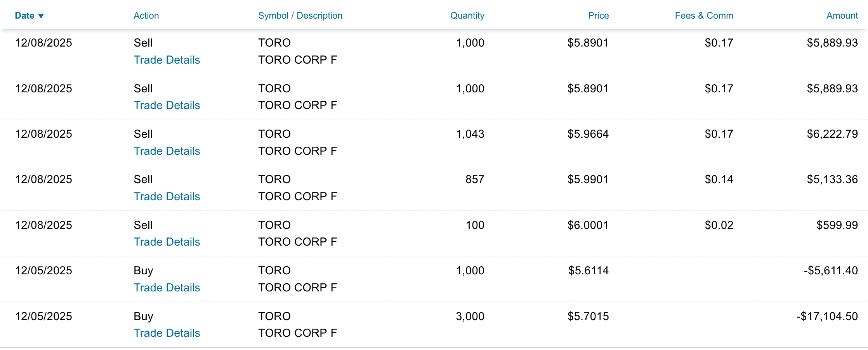Sort by the Date column header
The width and height of the screenshot is (868, 350).
coord(24,16)
